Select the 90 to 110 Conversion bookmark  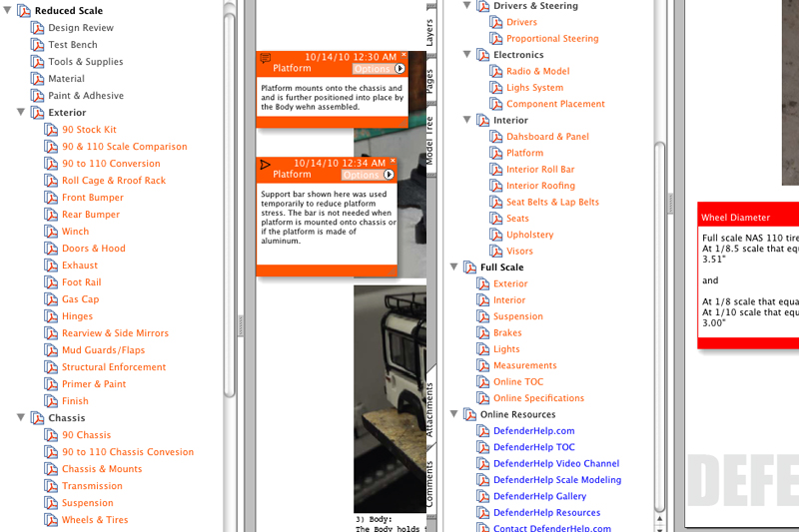pyautogui.click(x=111, y=164)
